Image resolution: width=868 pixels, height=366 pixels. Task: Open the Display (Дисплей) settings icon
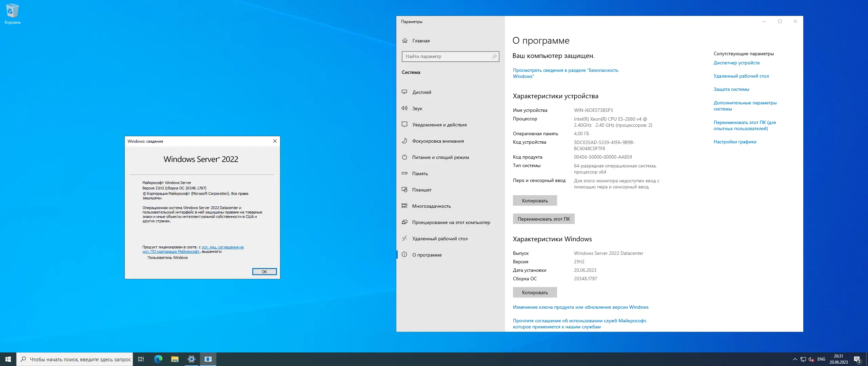pos(404,92)
